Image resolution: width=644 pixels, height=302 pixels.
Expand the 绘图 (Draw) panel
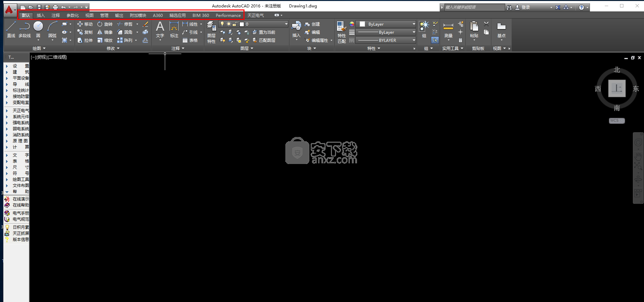[39, 49]
